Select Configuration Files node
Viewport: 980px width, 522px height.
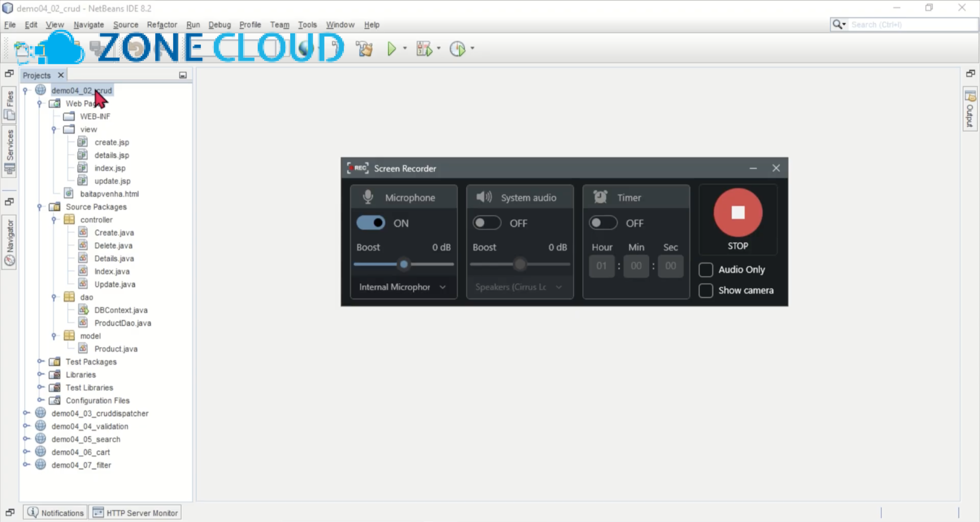[x=98, y=401]
